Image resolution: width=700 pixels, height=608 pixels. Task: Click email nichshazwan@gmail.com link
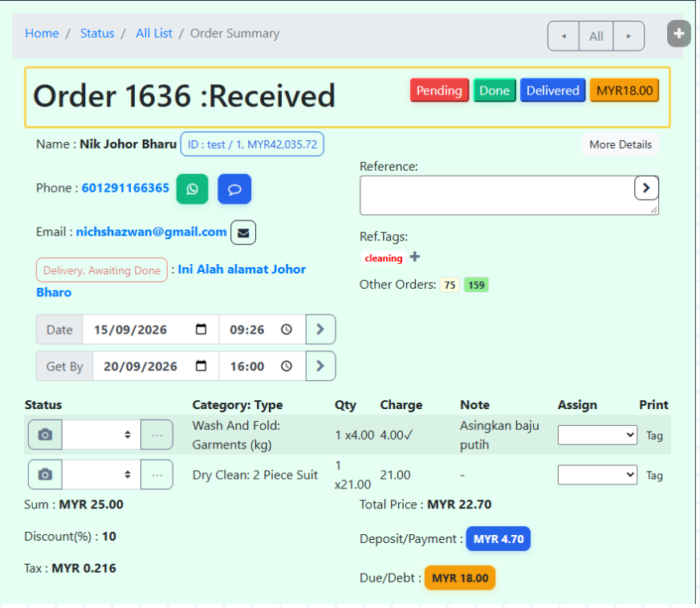click(x=152, y=232)
